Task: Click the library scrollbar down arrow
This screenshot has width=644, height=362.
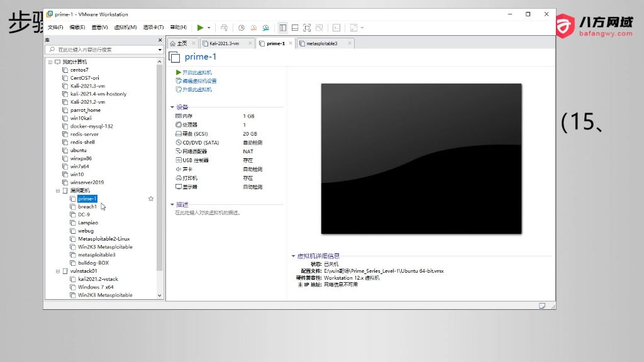Action: (159, 295)
